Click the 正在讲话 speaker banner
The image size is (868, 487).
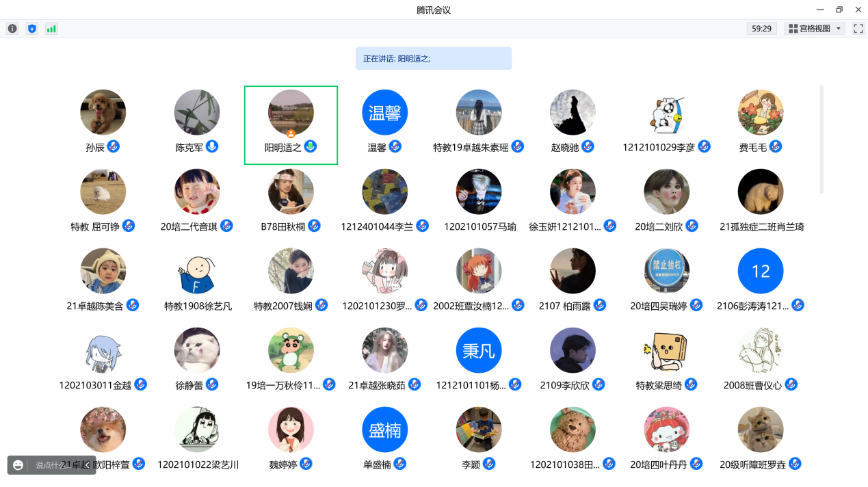pyautogui.click(x=434, y=58)
